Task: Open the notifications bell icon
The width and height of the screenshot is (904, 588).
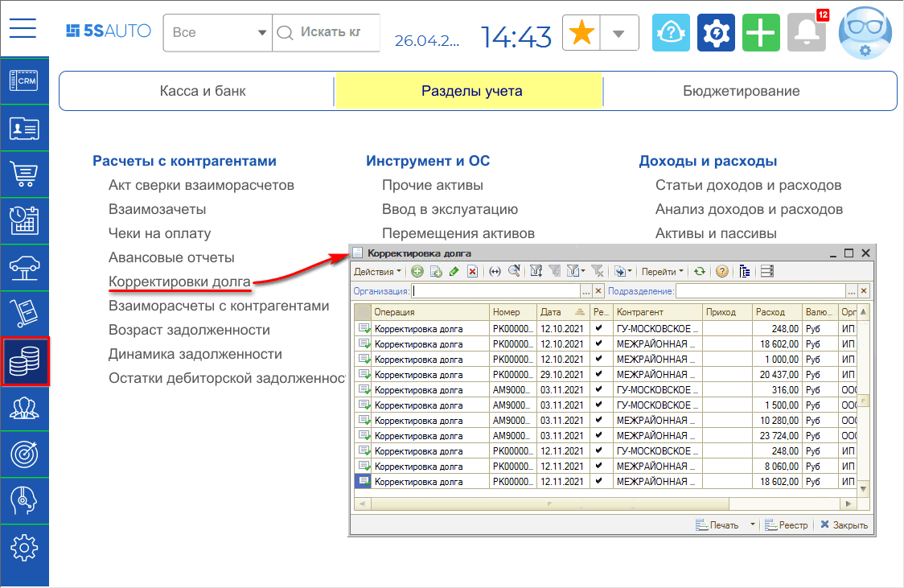Action: pos(806,33)
